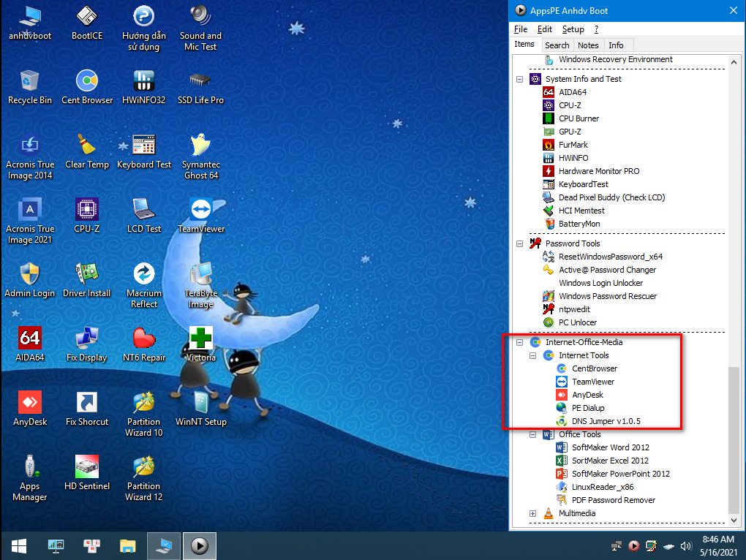Launch TeamViewer from the desktop
This screenshot has width=746, height=560.
(x=201, y=216)
